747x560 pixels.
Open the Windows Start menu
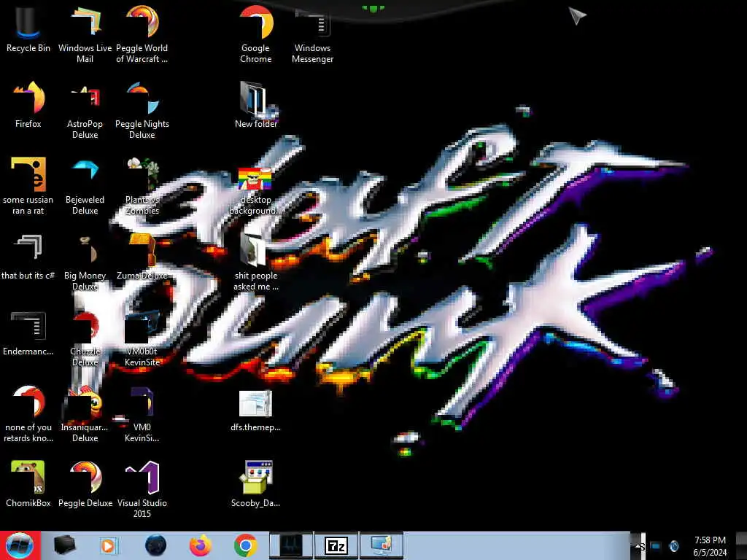point(20,545)
